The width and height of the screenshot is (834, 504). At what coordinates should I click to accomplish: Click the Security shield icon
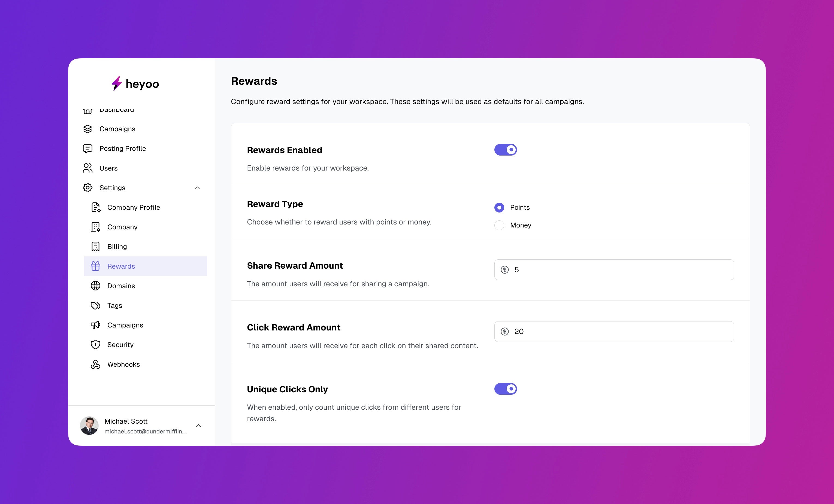pyautogui.click(x=95, y=345)
